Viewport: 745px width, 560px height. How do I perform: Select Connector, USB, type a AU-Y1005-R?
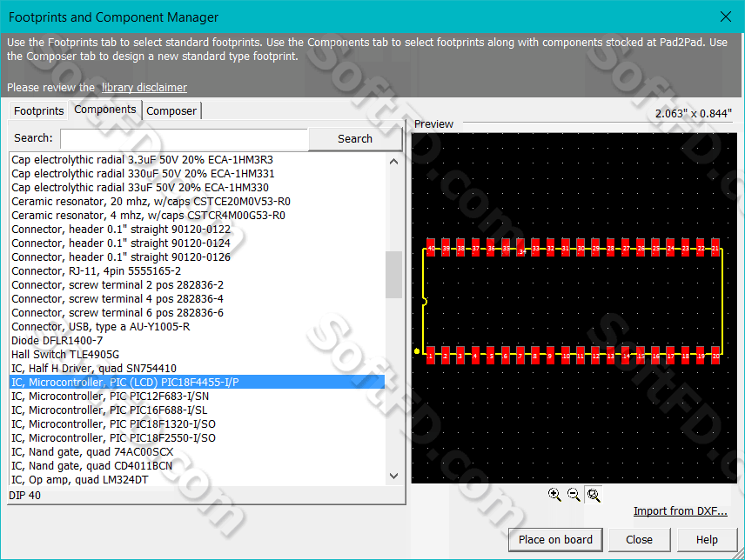(x=198, y=326)
